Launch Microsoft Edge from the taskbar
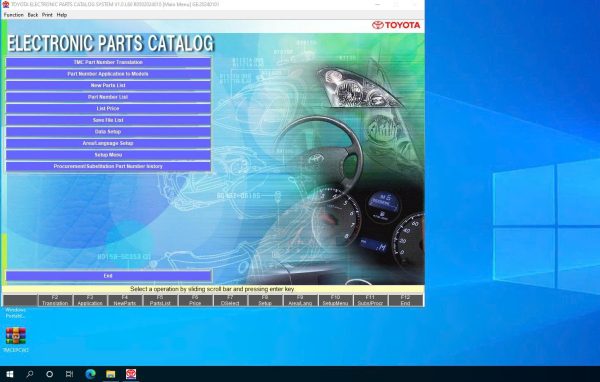The image size is (600, 382). (90, 374)
